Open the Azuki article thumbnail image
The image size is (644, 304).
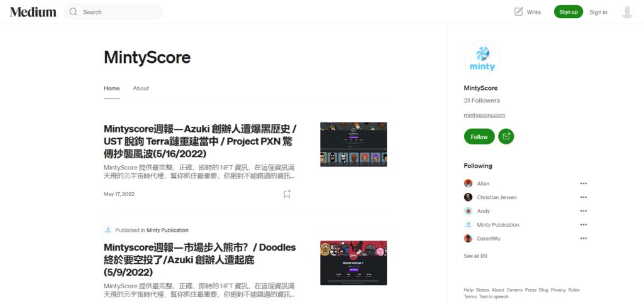pos(353,144)
